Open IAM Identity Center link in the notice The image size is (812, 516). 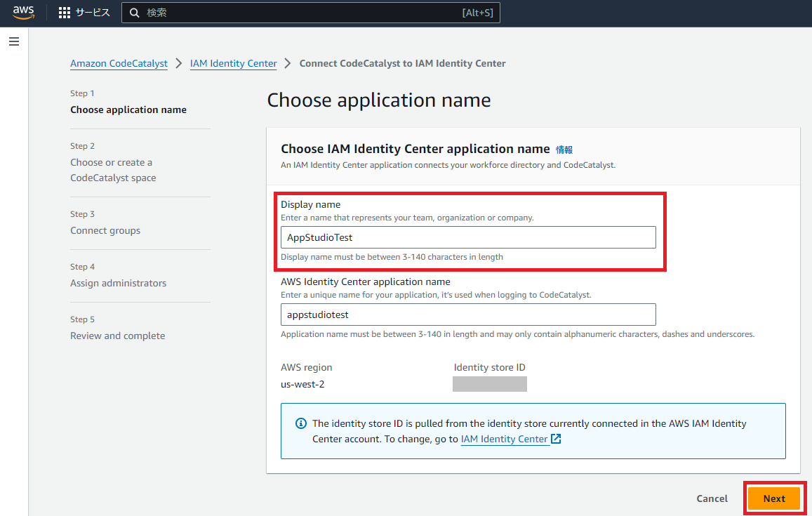[505, 439]
